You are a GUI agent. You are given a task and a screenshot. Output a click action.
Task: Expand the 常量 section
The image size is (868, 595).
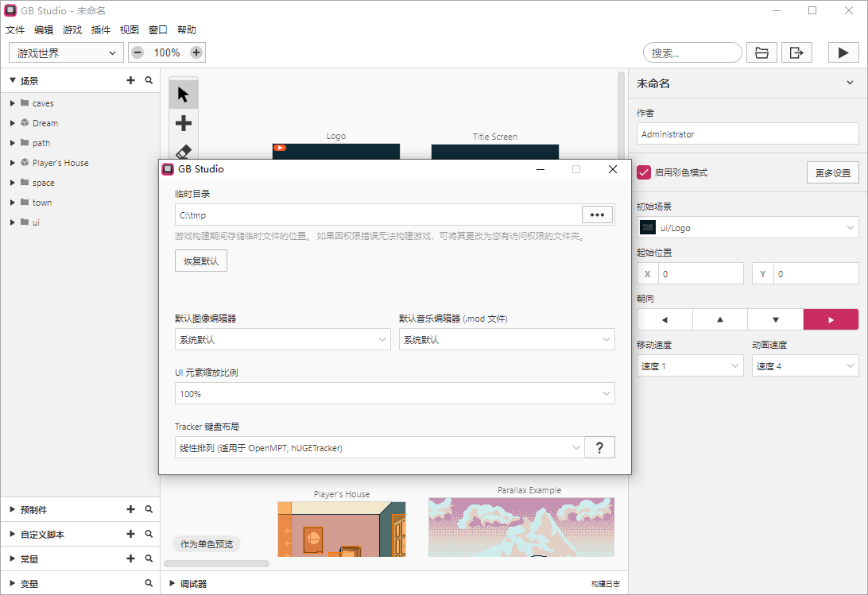click(13, 558)
